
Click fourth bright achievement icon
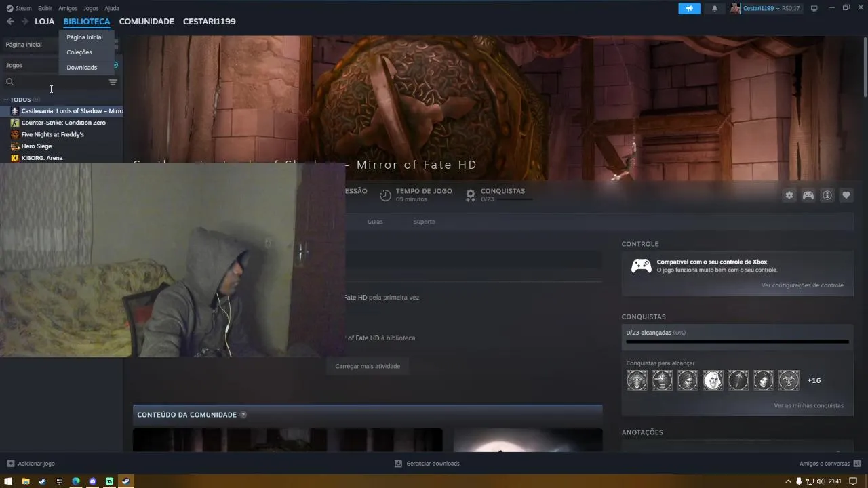713,380
